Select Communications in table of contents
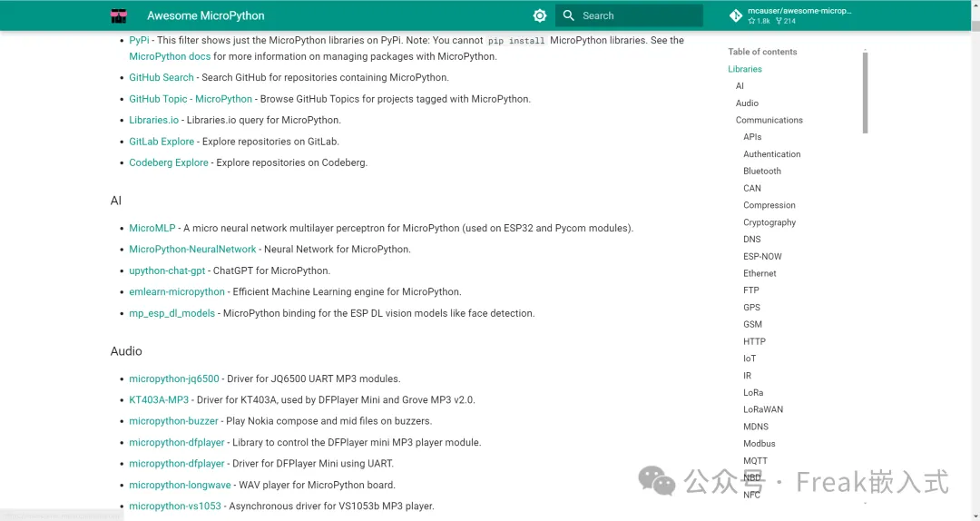The image size is (980, 521). coord(769,120)
